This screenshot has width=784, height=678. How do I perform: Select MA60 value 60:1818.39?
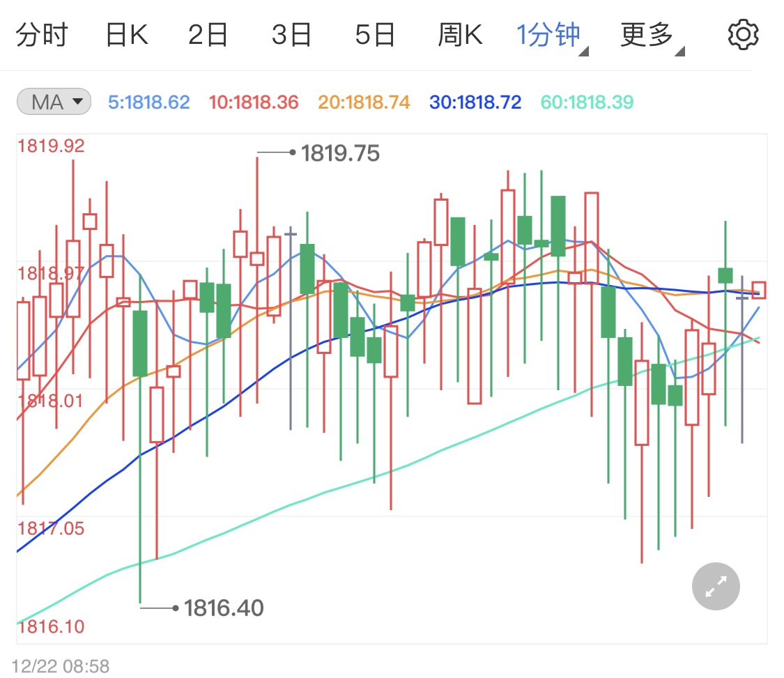587,102
